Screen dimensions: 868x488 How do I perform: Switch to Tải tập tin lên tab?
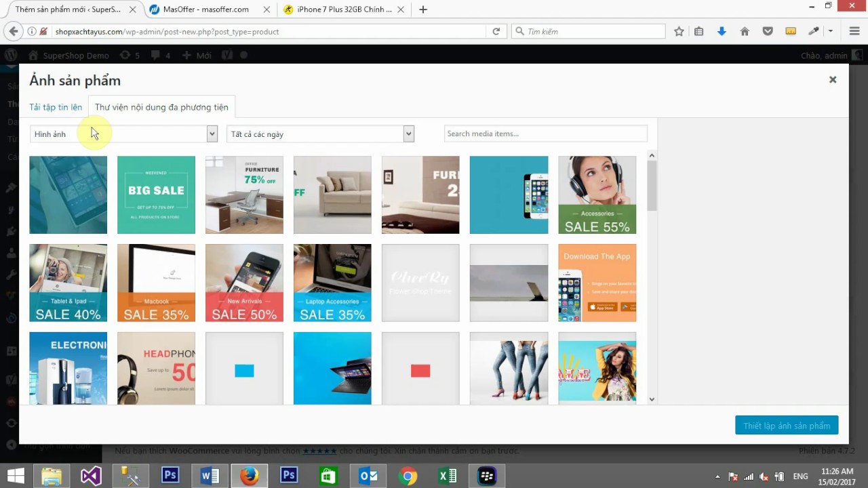click(56, 107)
